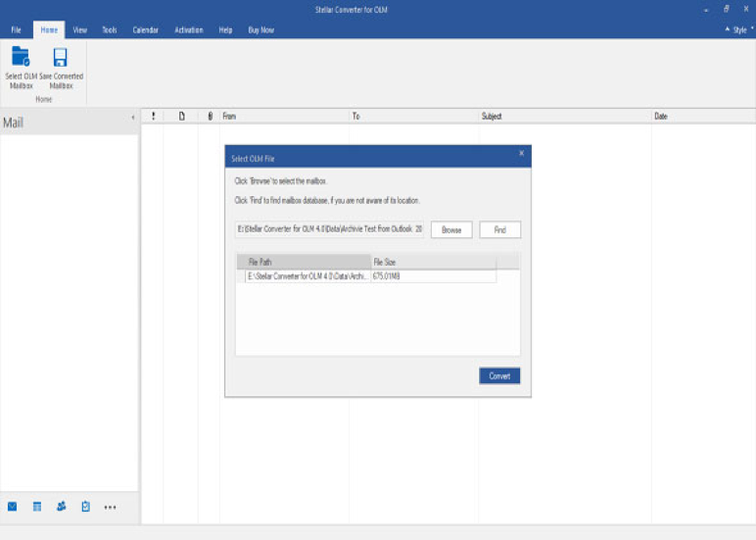Click the Convert button
Viewport: 756px width, 540px height.
point(499,376)
